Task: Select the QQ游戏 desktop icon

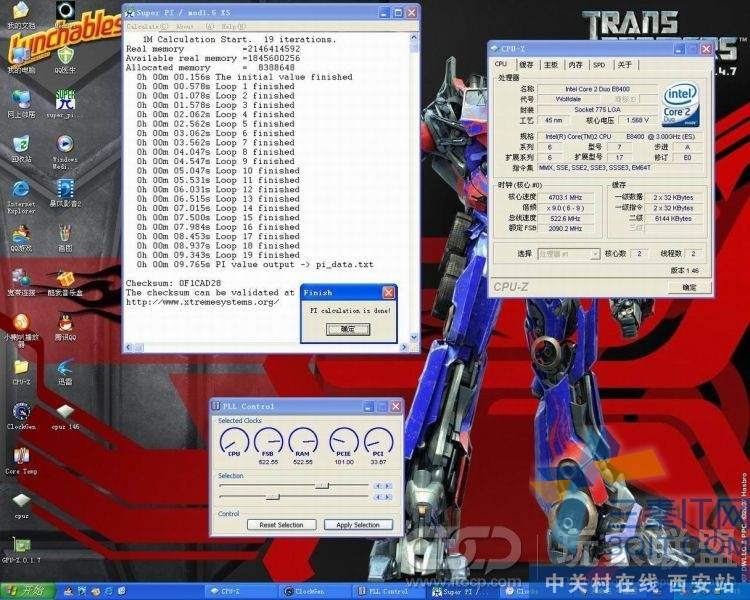Action: [x=21, y=238]
